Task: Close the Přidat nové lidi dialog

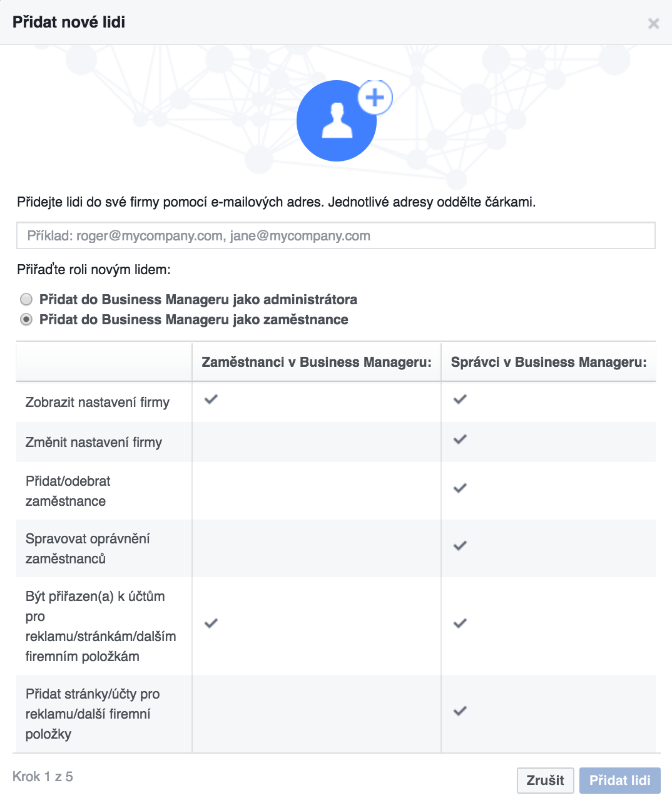Action: [x=654, y=23]
